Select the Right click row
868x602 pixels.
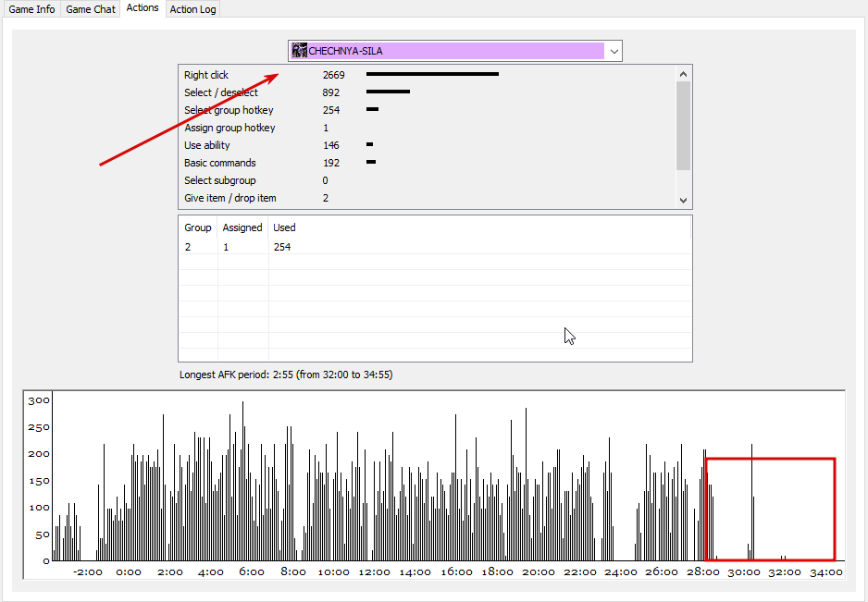click(427, 75)
